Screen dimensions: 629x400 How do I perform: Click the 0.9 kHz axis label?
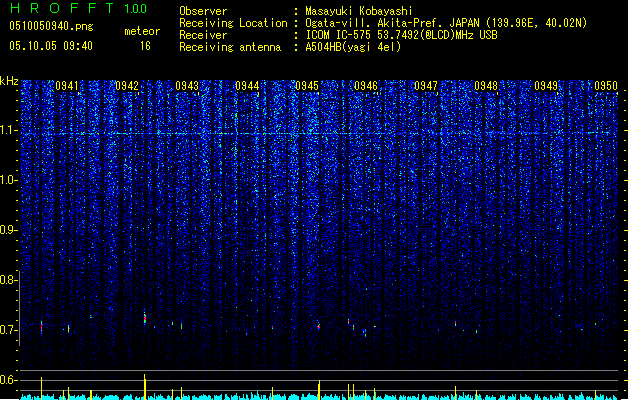click(x=8, y=230)
